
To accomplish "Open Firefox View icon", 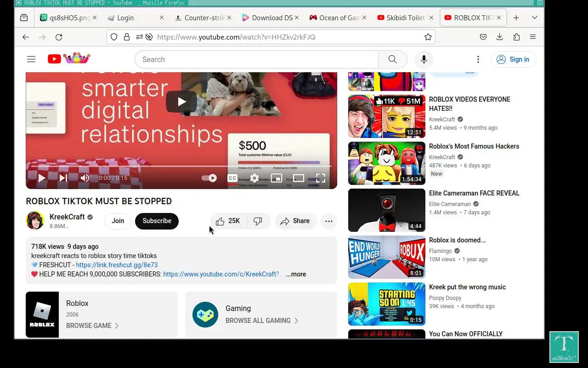I will (x=24, y=18).
